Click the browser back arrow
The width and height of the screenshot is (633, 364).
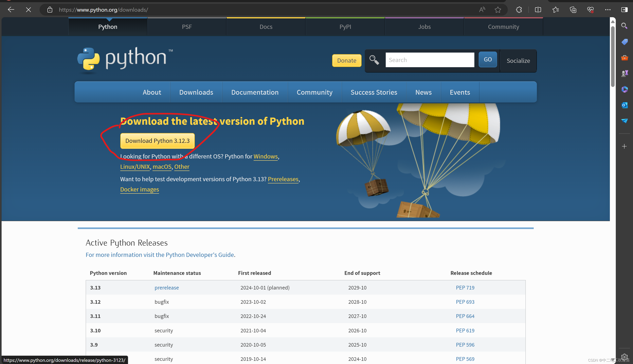pyautogui.click(x=11, y=9)
